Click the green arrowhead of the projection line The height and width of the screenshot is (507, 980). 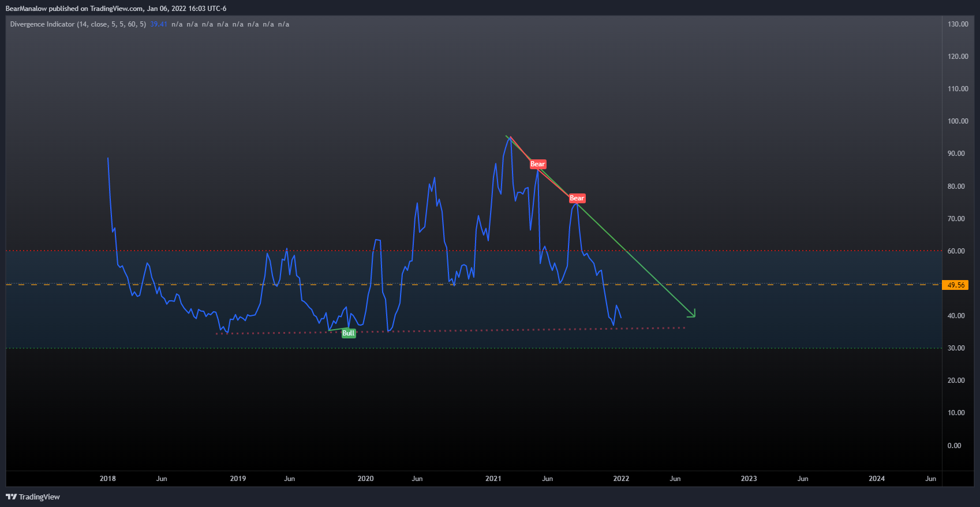[691, 313]
